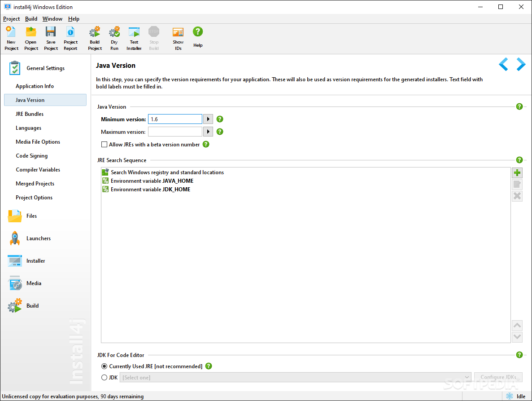This screenshot has height=401, width=532.
Task: Open the Project menu
Action: tap(12, 19)
